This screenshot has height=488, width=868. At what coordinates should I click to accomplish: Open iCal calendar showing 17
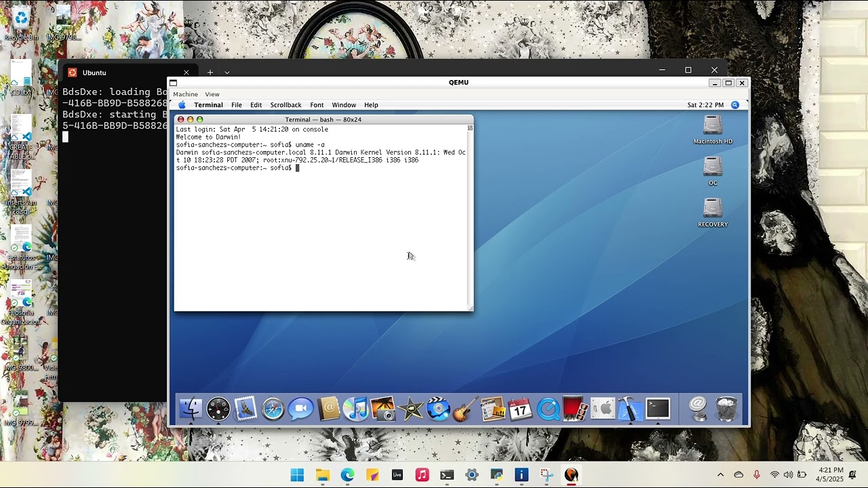(x=520, y=409)
